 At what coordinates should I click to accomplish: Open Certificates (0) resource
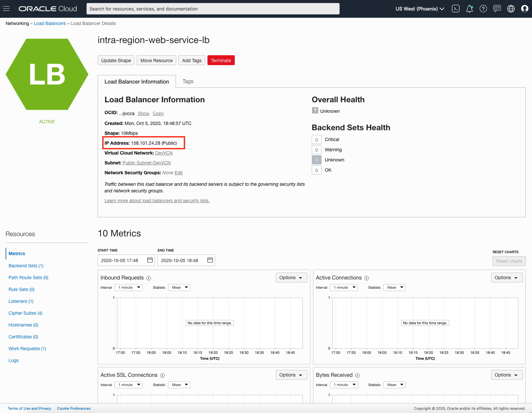point(23,337)
